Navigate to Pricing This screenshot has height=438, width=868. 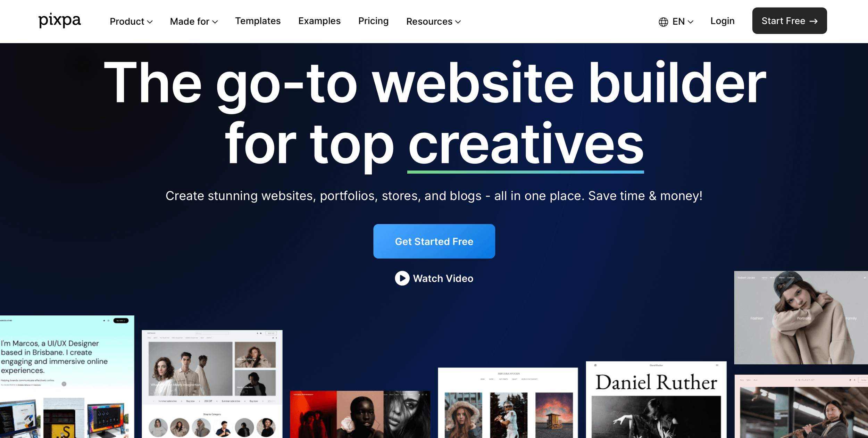click(x=373, y=21)
